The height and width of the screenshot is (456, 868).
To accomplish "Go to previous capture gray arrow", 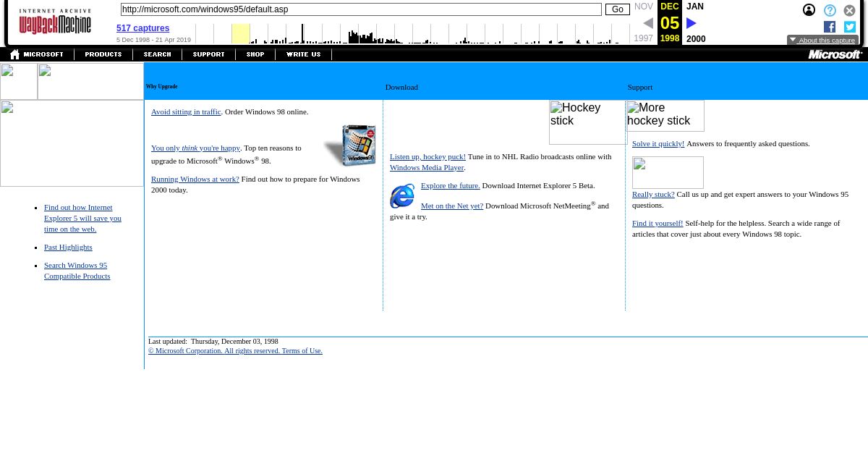I will tap(648, 23).
